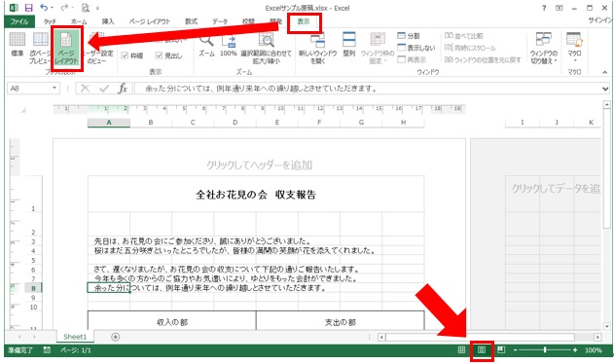This screenshot has height=364, width=614.
Task: Open the Name Box dropdown arrow
Action: [x=54, y=89]
